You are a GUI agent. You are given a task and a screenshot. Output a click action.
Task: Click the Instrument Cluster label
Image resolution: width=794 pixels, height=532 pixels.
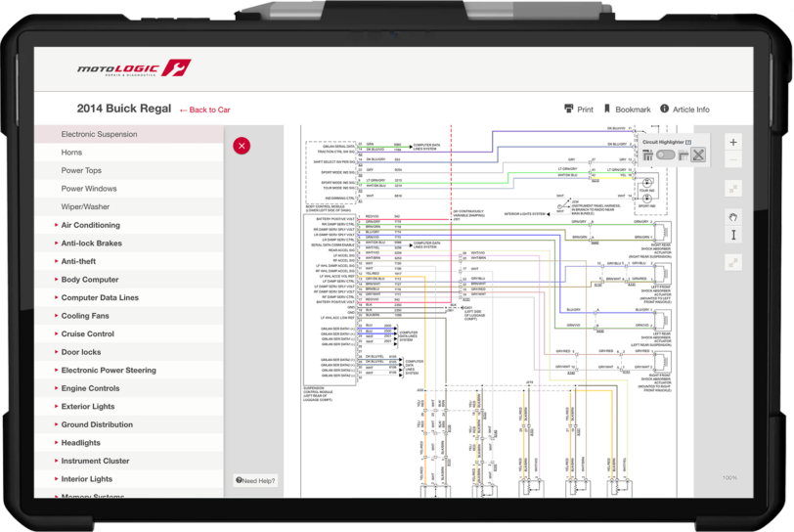pyautogui.click(x=95, y=461)
